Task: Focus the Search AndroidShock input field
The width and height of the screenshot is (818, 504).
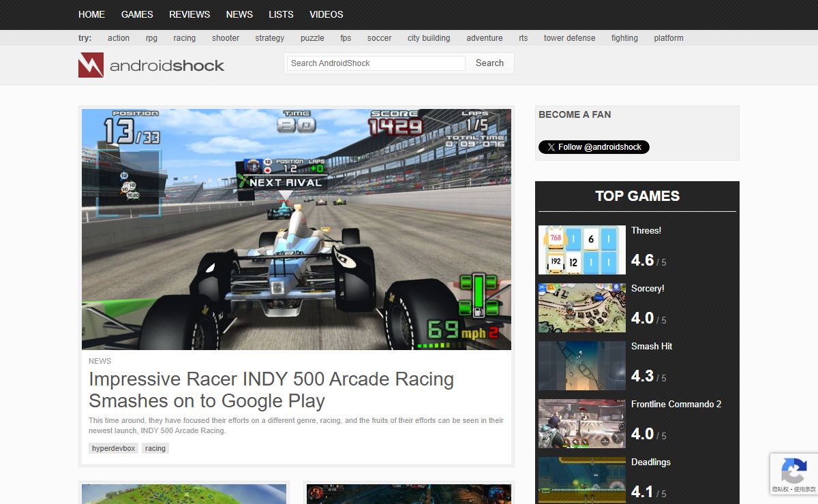Action: pos(376,63)
